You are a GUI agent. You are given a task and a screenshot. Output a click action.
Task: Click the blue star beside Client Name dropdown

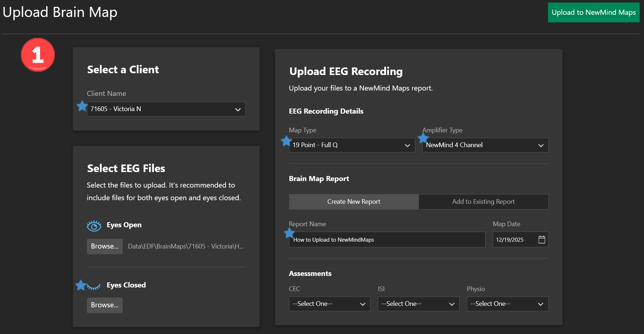click(82, 106)
